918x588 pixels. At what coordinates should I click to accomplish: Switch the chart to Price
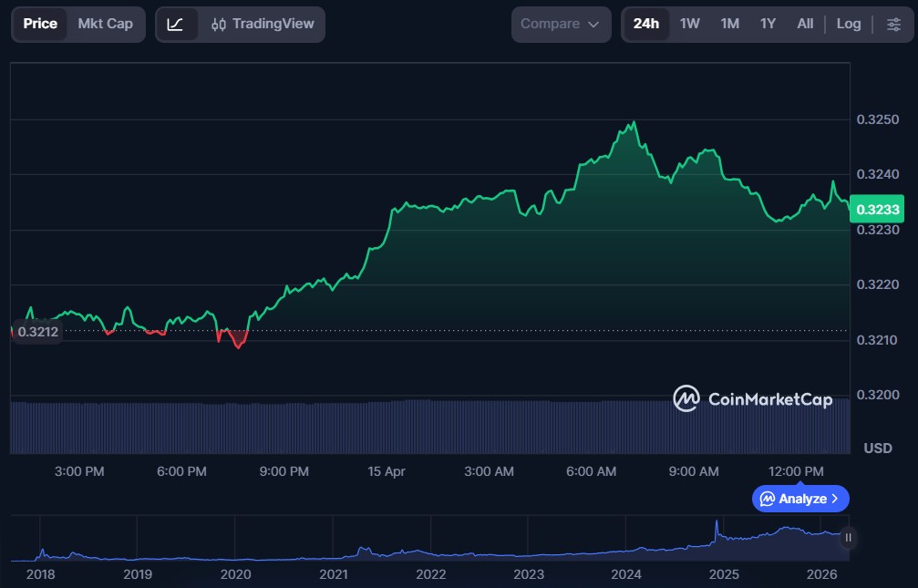(40, 24)
